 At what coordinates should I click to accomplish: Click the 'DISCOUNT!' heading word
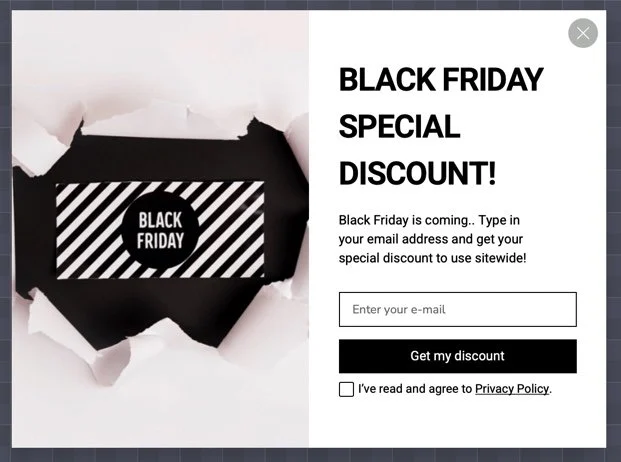(417, 173)
